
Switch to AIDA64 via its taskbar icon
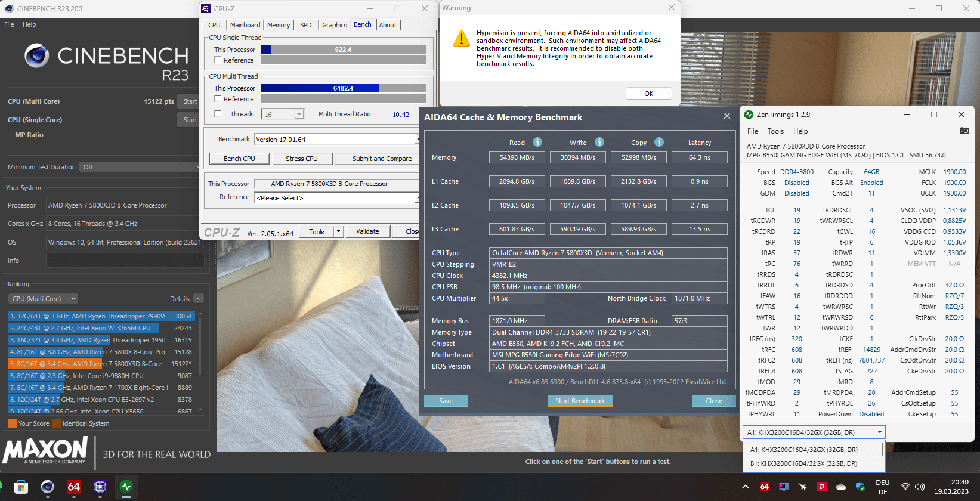[74, 487]
